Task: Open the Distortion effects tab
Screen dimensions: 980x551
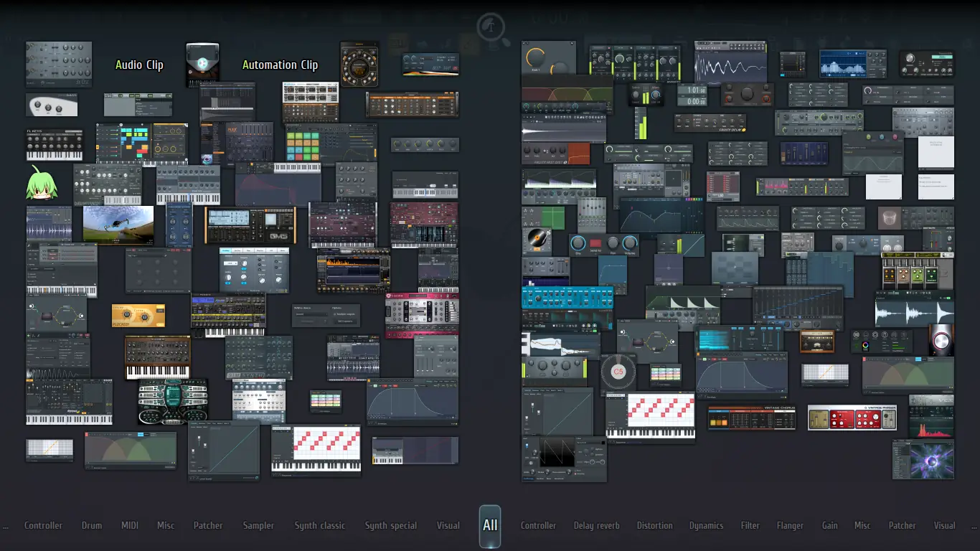Action: point(655,525)
